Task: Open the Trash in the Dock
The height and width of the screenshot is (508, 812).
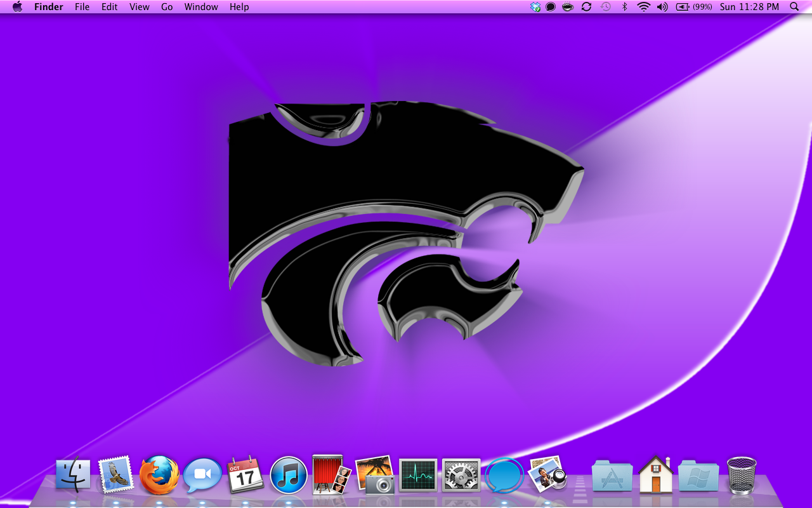Action: pos(742,475)
